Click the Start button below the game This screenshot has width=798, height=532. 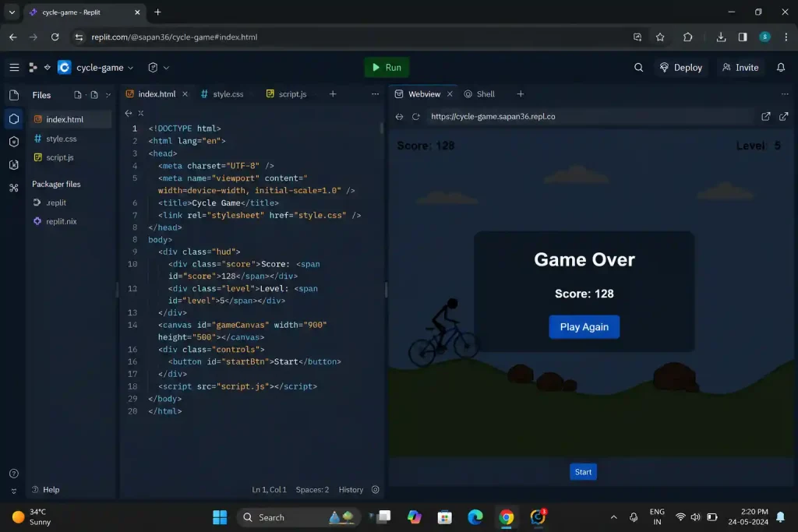583,472
